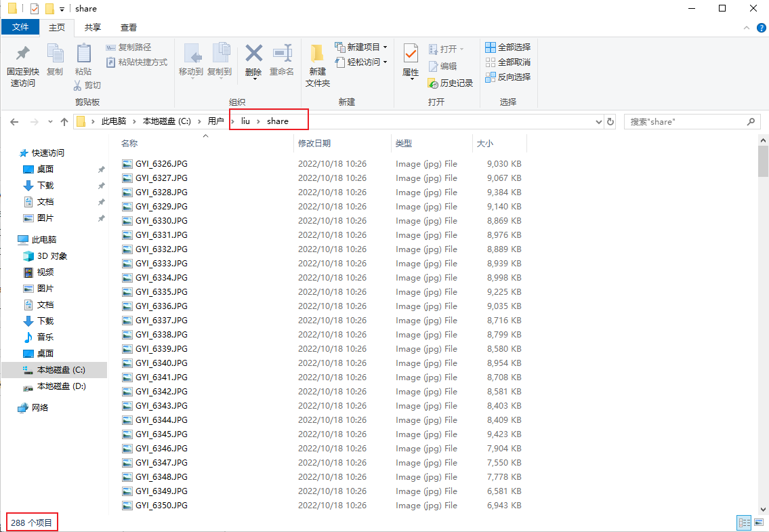Image resolution: width=769 pixels, height=532 pixels.
Task: Expand Open (打开) dropdown in ribbon
Action: tap(461, 49)
